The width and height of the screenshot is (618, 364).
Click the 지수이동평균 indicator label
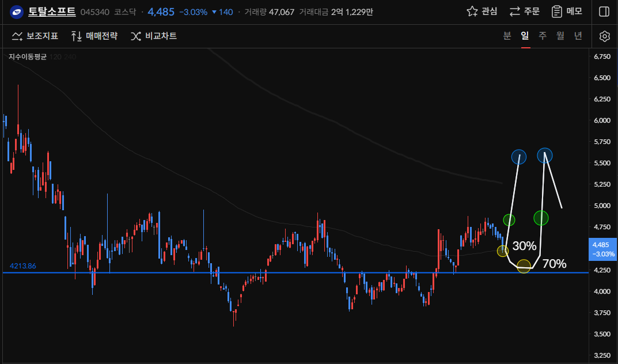[x=28, y=56]
